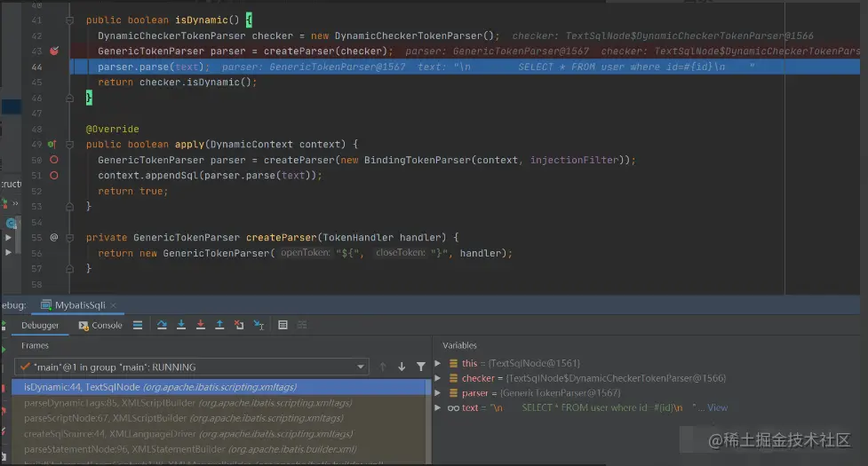Screen dimensions: 868x466
Task: Click View link for text variable
Action: coord(718,407)
